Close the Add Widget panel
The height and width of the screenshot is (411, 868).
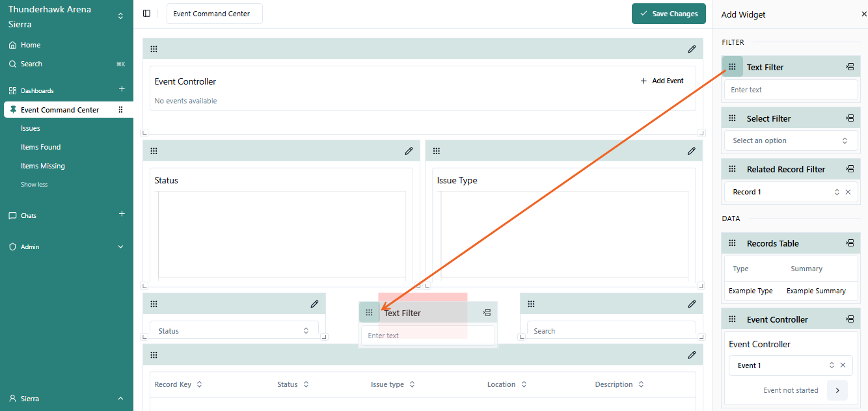pyautogui.click(x=863, y=14)
